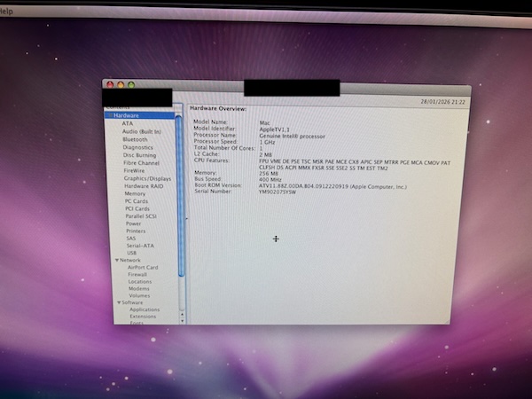Open the ATA hardware entry

pyautogui.click(x=128, y=124)
